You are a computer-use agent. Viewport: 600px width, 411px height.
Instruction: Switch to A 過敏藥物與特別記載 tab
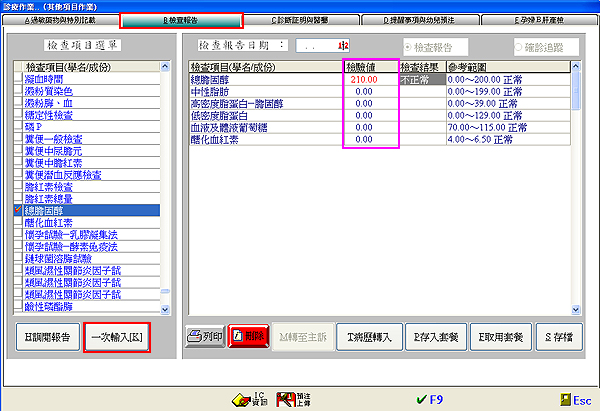pyautogui.click(x=58, y=19)
